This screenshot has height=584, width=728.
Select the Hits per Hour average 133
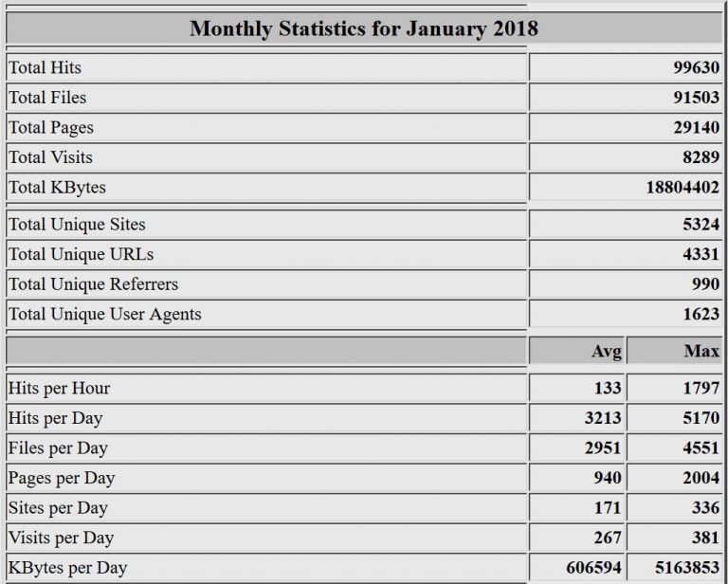click(608, 388)
